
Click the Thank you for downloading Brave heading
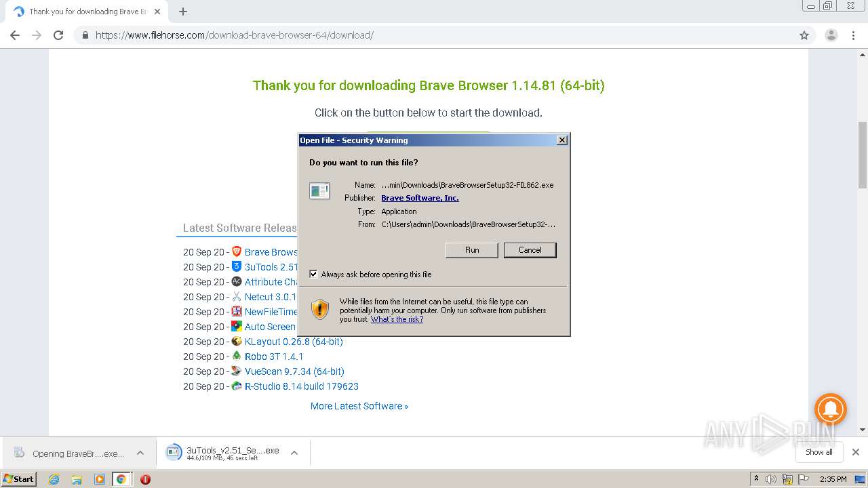tap(429, 85)
